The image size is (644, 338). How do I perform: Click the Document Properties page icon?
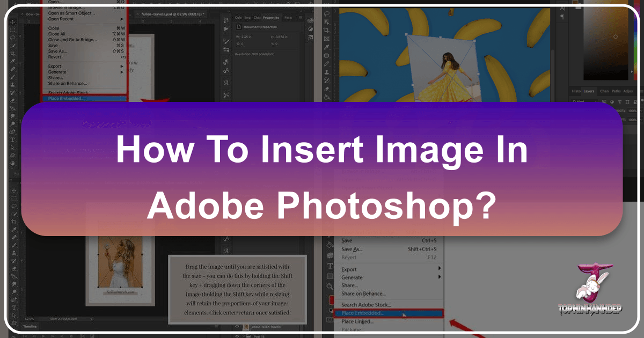[x=239, y=26]
